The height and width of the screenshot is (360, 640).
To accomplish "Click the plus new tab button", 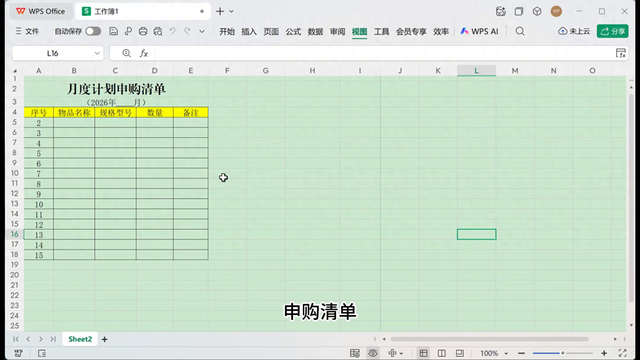I will click(x=220, y=11).
